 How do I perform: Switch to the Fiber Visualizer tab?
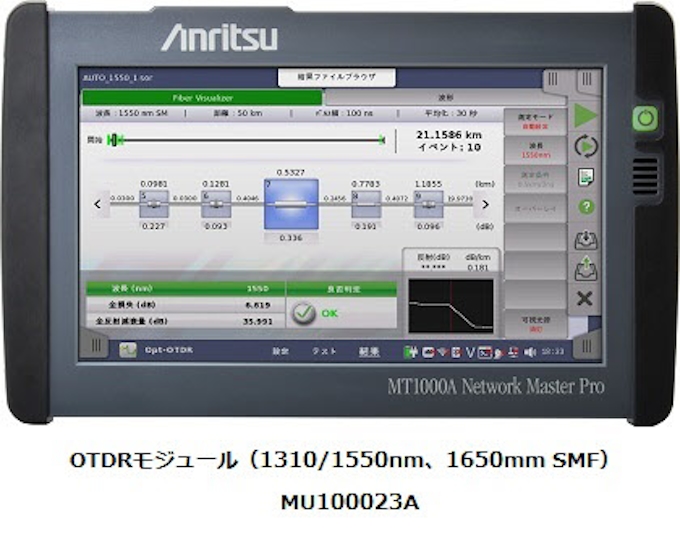tap(201, 98)
